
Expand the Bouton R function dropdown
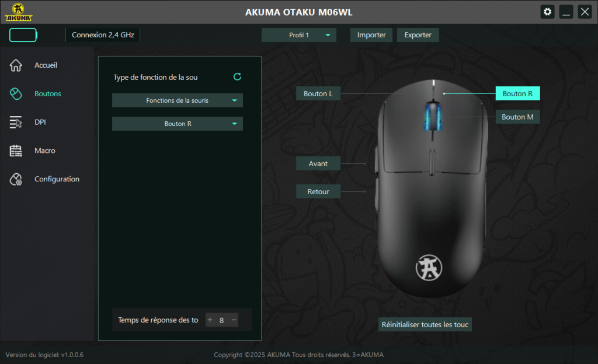tap(178, 124)
